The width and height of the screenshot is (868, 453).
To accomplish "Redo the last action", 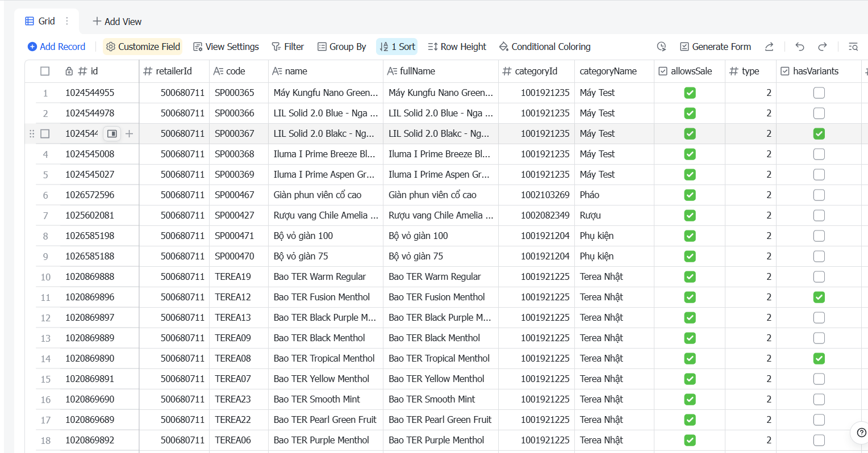I will 823,47.
